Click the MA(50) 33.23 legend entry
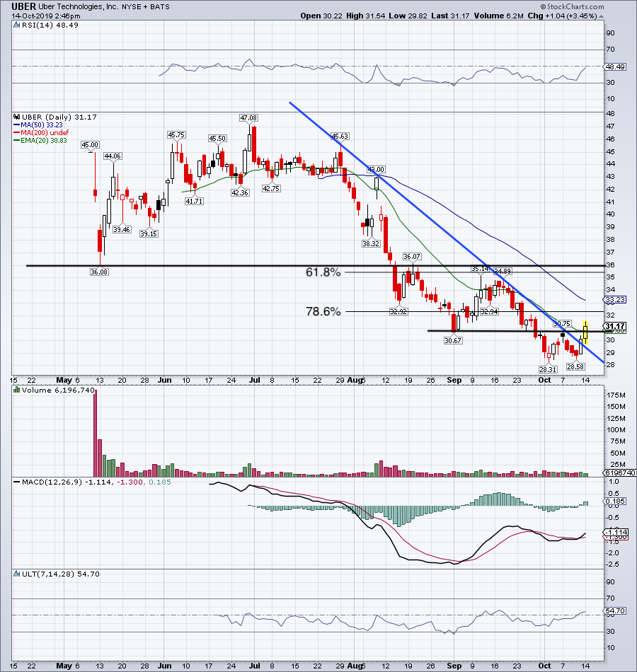This screenshot has height=672, width=637. click(x=38, y=125)
